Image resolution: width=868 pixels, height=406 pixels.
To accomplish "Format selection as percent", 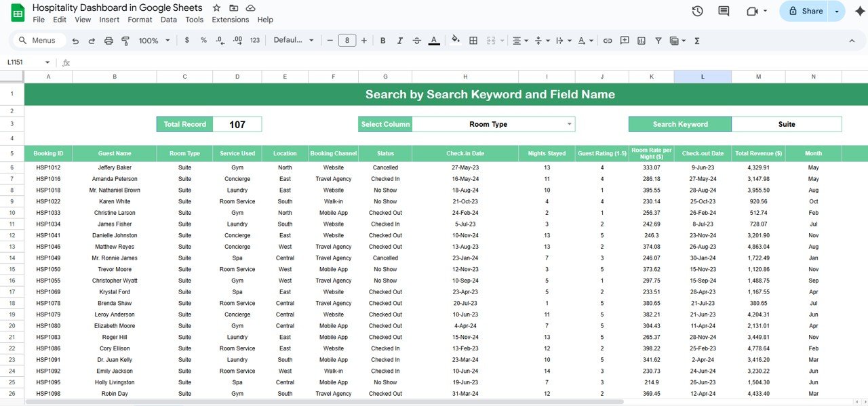I will (203, 41).
